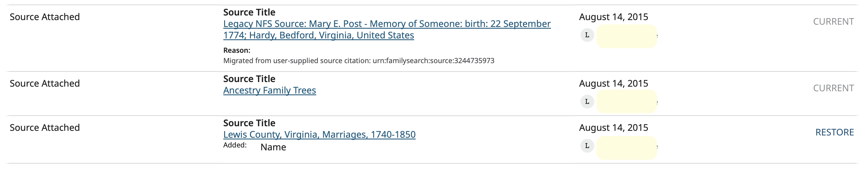This screenshot has height=171, width=868.
Task: Open the Ancestry Family Trees source link
Action: pos(269,90)
